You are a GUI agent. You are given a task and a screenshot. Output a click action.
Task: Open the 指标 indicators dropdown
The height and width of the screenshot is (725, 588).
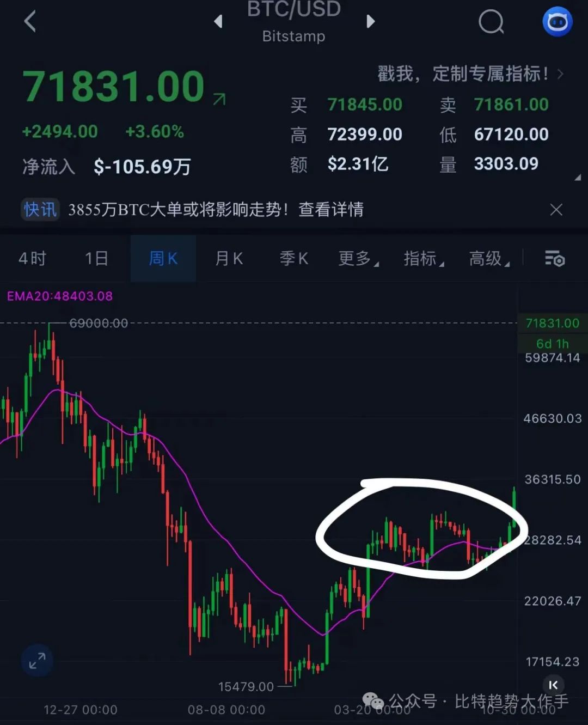point(424,258)
